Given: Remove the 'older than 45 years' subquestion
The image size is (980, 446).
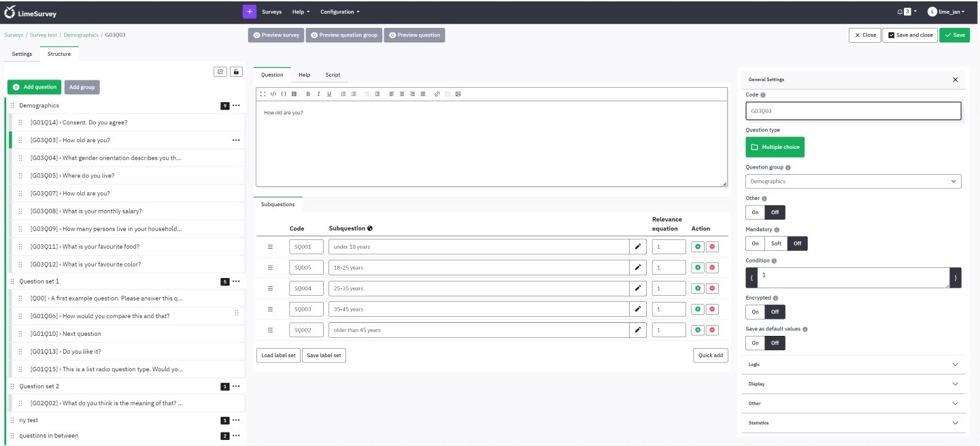Looking at the screenshot, I should (713, 329).
